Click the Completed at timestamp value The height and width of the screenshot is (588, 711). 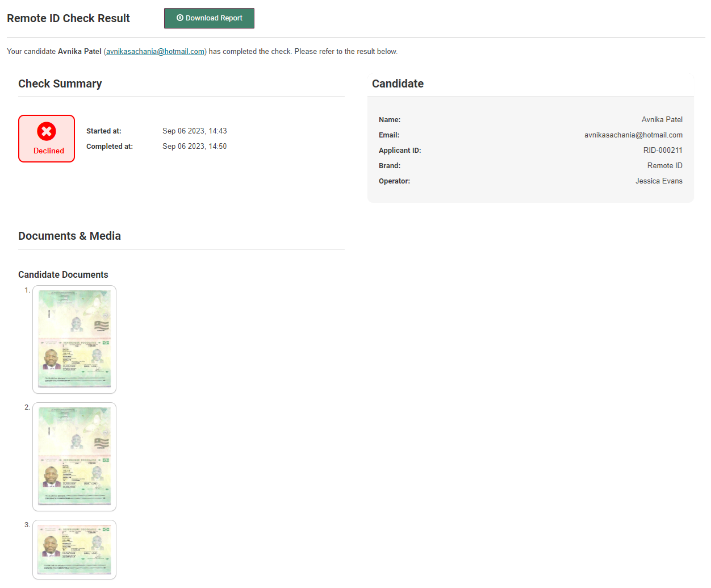click(194, 147)
